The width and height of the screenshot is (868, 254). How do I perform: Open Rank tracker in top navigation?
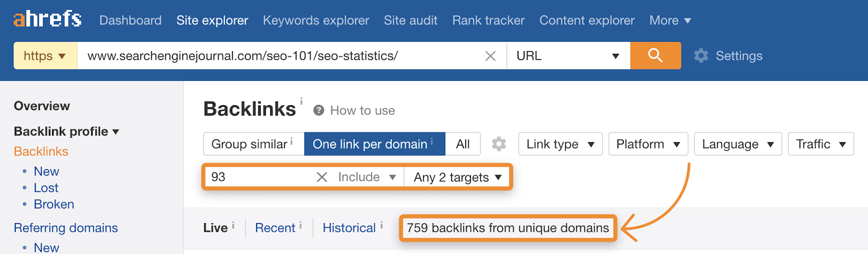(x=488, y=21)
